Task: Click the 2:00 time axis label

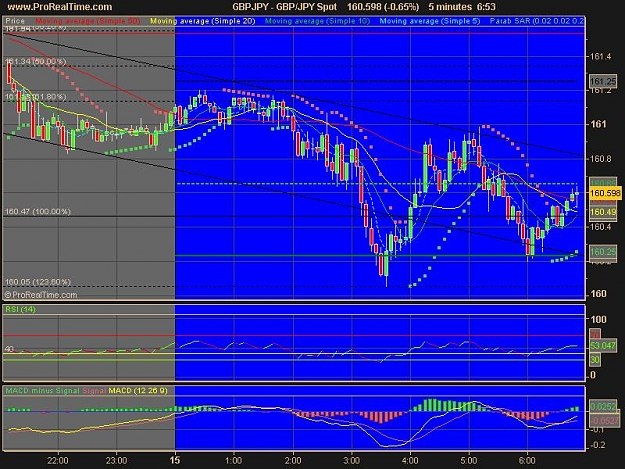Action: tap(293, 461)
